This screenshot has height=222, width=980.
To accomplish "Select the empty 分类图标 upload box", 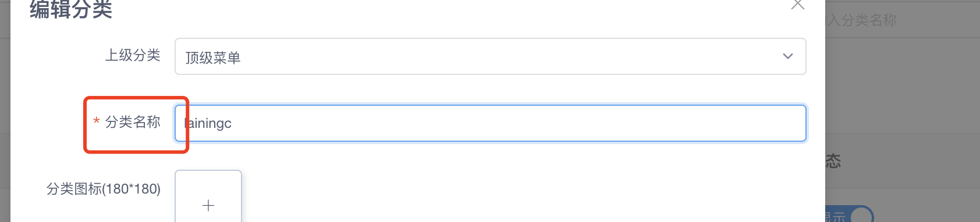I will point(208,196).
